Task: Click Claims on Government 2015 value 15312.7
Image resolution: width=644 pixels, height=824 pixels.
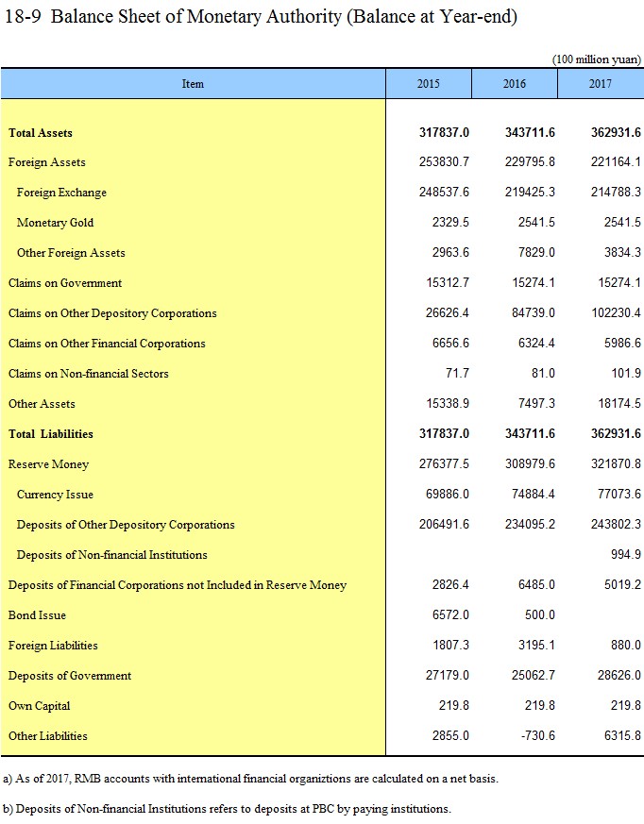Action: coord(448,283)
